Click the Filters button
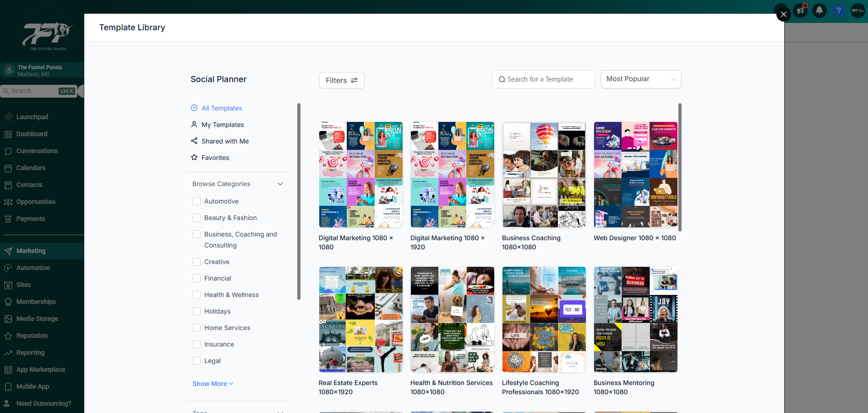 [342, 80]
